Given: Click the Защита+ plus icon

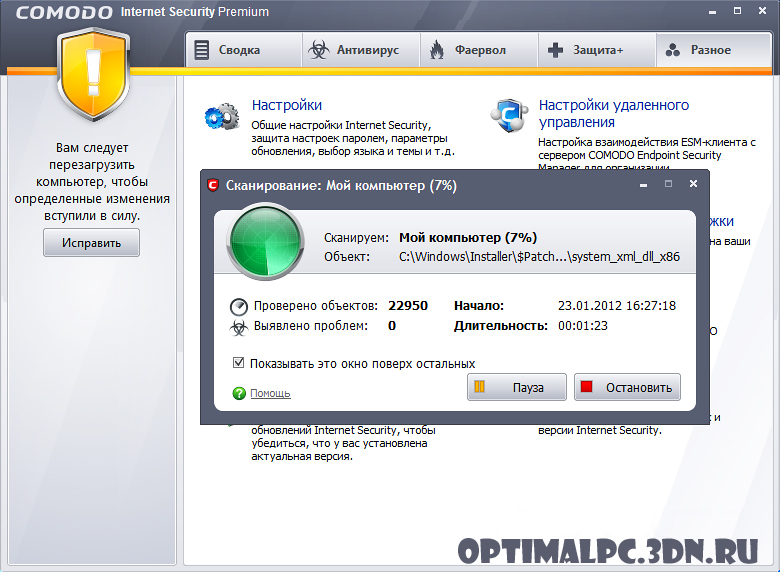Looking at the screenshot, I should coord(555,50).
